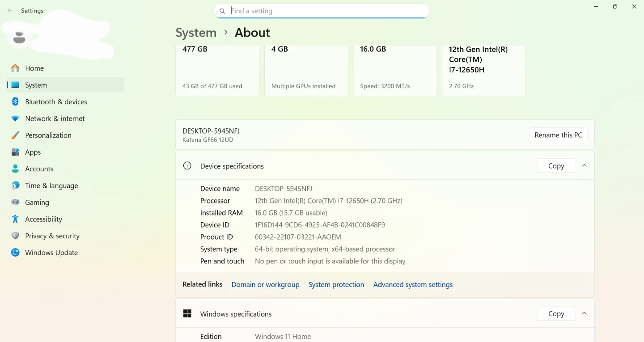
Task: Open Network & internet settings
Action: [65, 118]
